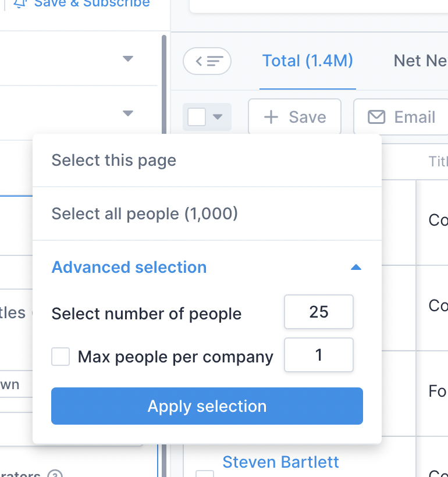448x477 pixels.
Task: Tick the checkbox next to Steven Bartlett
Action: [205, 474]
